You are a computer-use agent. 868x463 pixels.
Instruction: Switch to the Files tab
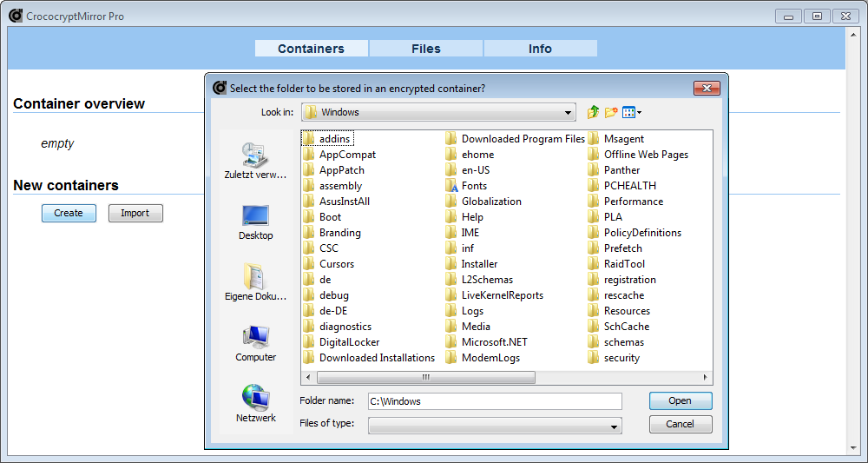(x=425, y=49)
